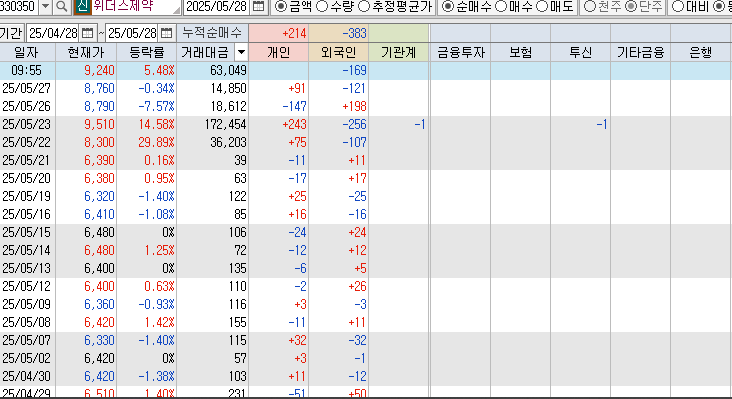Click the 신 badge next to stock name
This screenshot has height=399, width=732.
click(82, 7)
